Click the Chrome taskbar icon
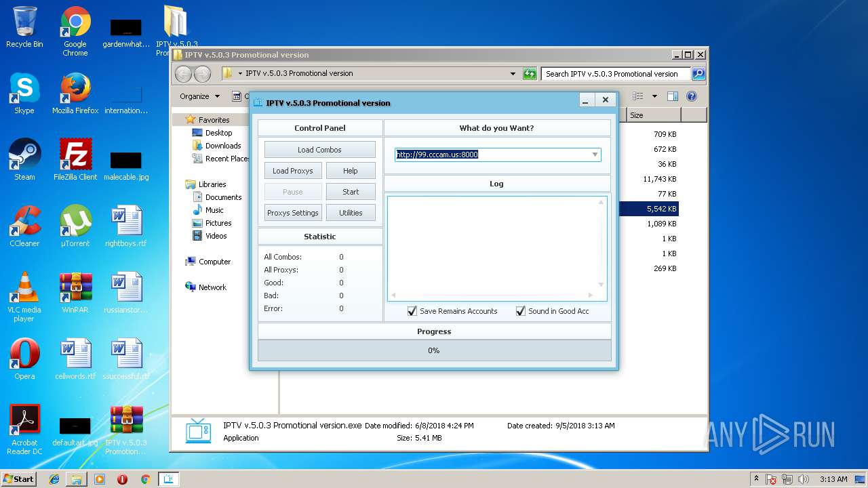The image size is (868, 488). (145, 479)
